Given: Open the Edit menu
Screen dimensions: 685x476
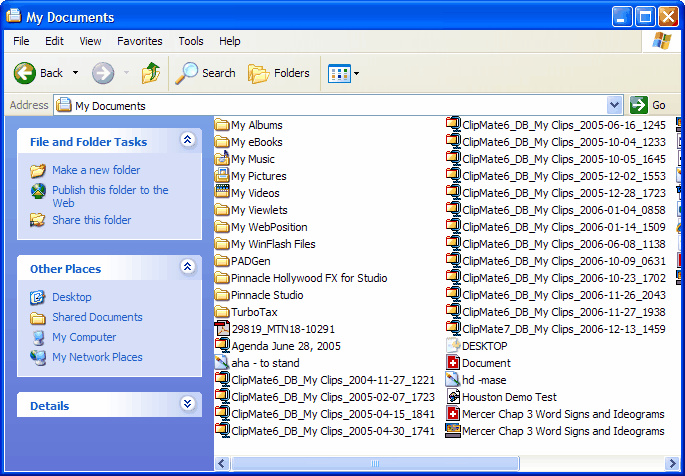Looking at the screenshot, I should click(54, 41).
